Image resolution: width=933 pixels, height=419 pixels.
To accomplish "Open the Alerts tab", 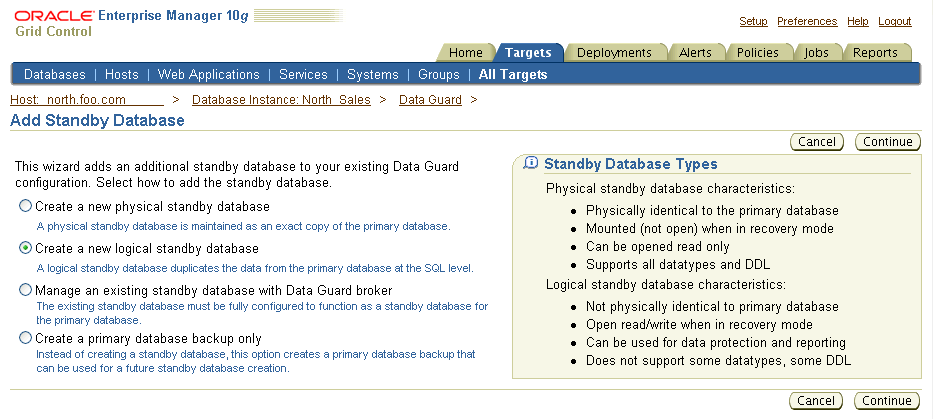I will click(695, 53).
